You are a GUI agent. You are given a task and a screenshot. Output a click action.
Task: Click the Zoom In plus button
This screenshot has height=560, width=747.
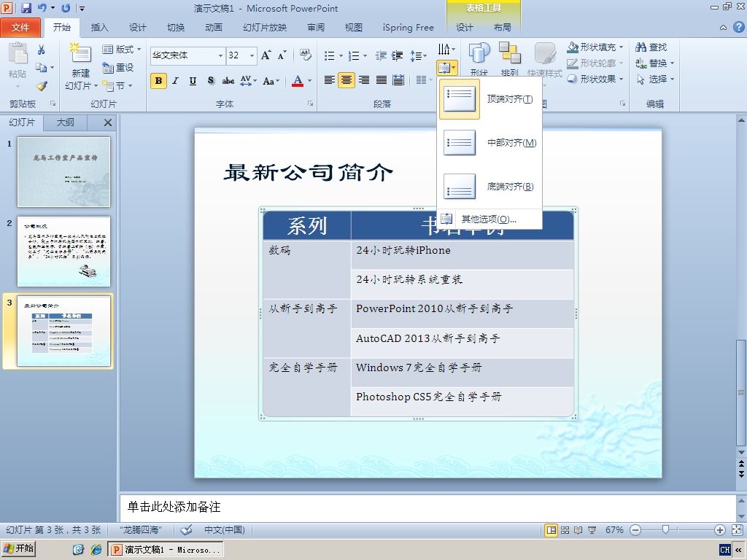point(720,530)
